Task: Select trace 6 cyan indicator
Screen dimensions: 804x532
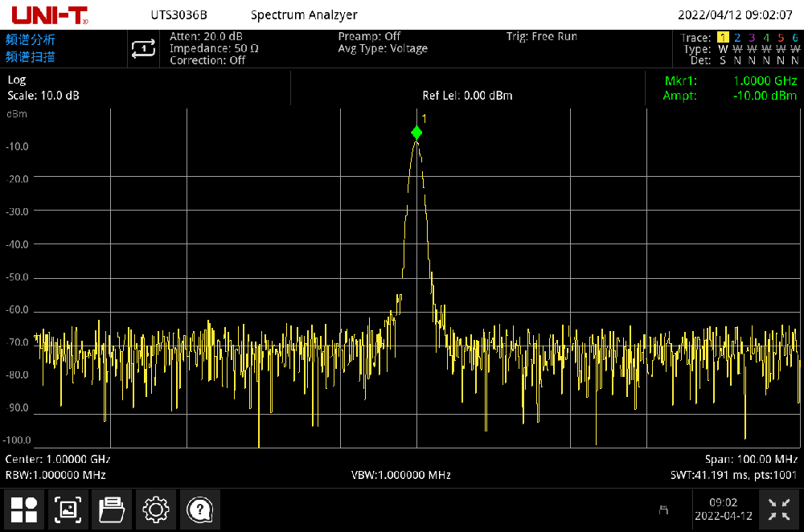Action: (x=795, y=38)
